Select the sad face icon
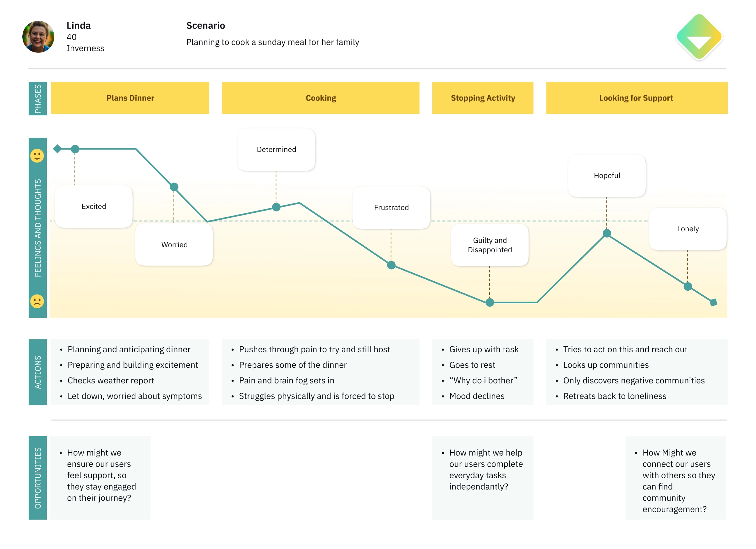The image size is (756, 549). [x=37, y=301]
